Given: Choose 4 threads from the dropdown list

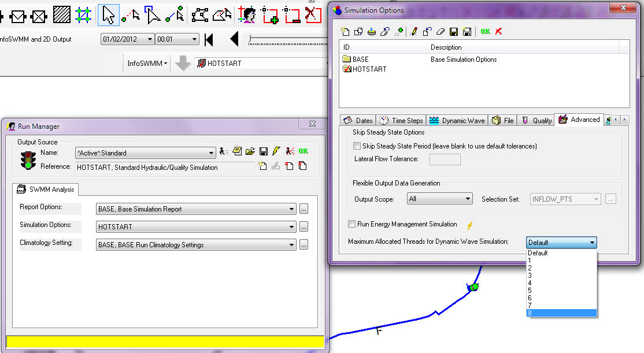Looking at the screenshot, I should point(561,283).
